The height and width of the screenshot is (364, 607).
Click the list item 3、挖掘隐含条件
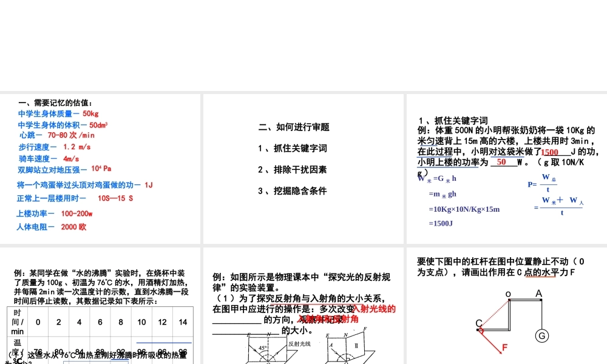tap(293, 191)
